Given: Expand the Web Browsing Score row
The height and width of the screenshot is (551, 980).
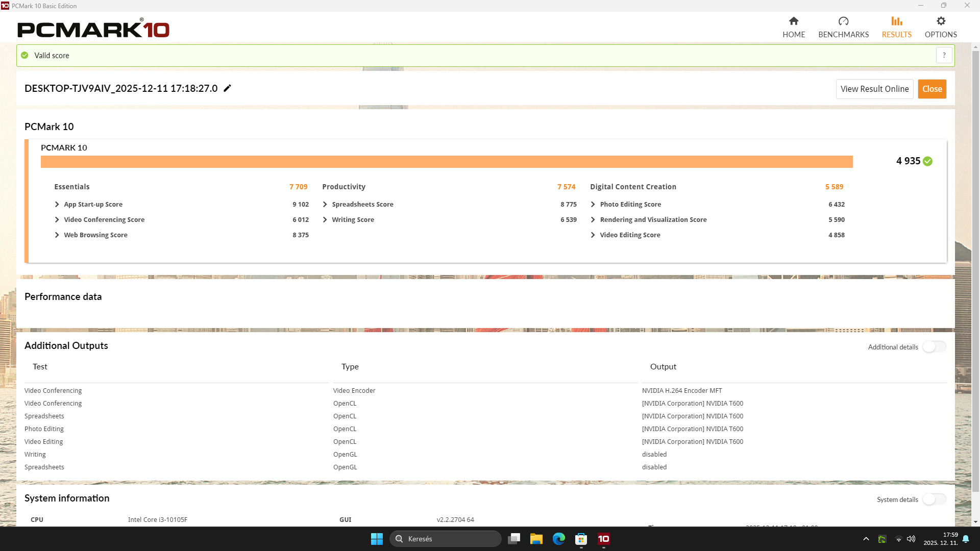Looking at the screenshot, I should [57, 235].
